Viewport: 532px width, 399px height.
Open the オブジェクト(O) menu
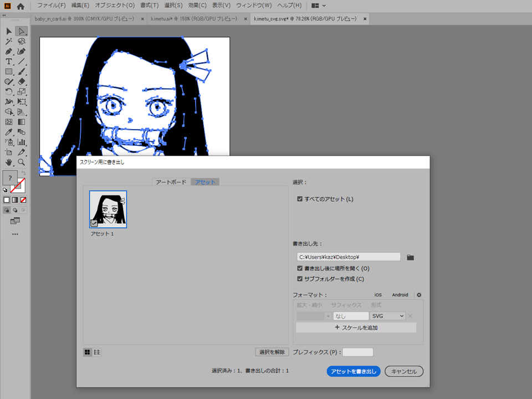point(115,6)
